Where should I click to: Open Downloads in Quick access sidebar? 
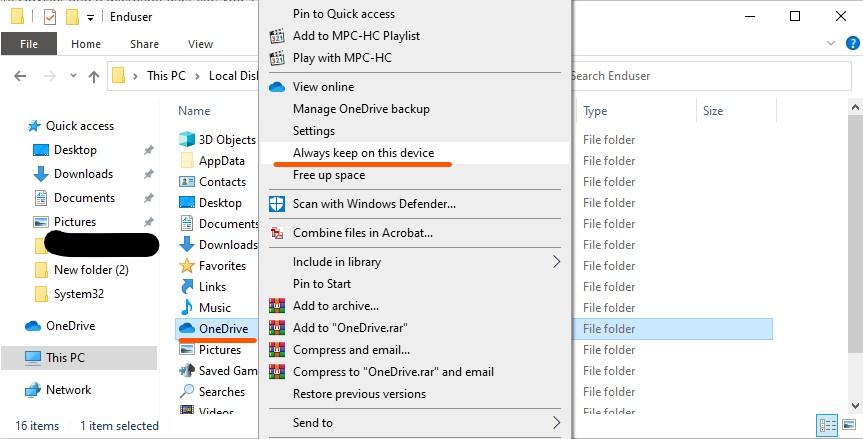[x=83, y=174]
